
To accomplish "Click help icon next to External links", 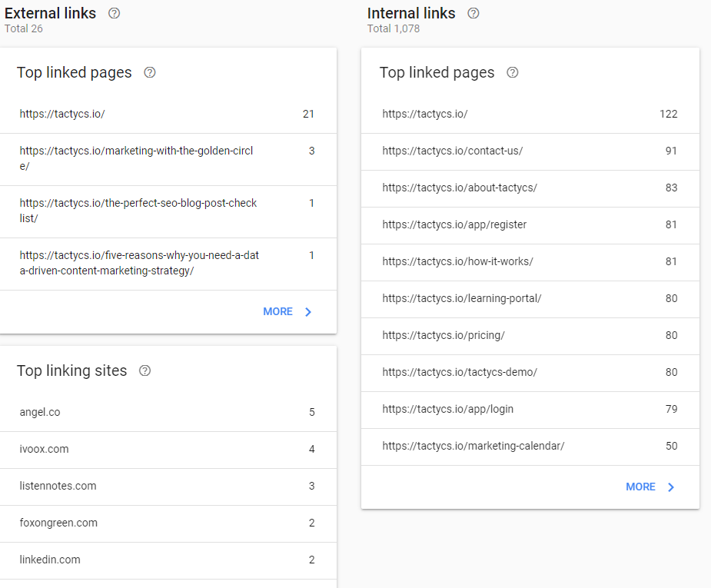I will click(x=115, y=13).
